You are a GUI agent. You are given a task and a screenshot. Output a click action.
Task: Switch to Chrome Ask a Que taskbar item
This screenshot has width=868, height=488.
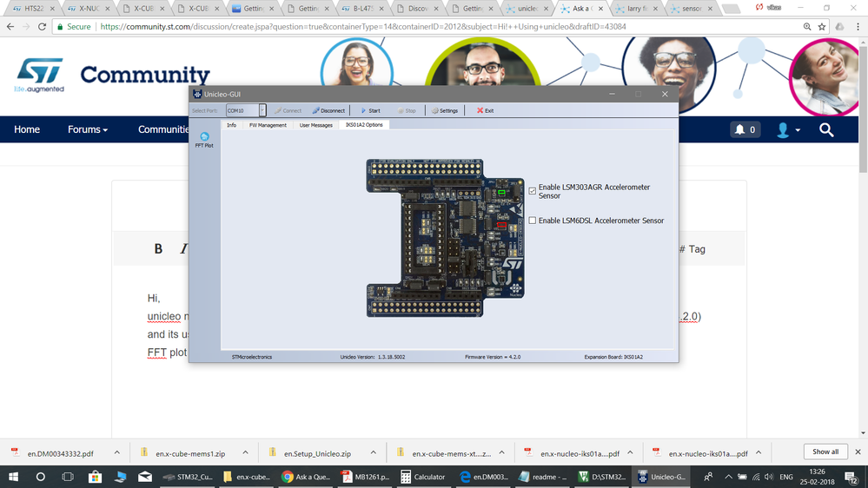(306, 477)
